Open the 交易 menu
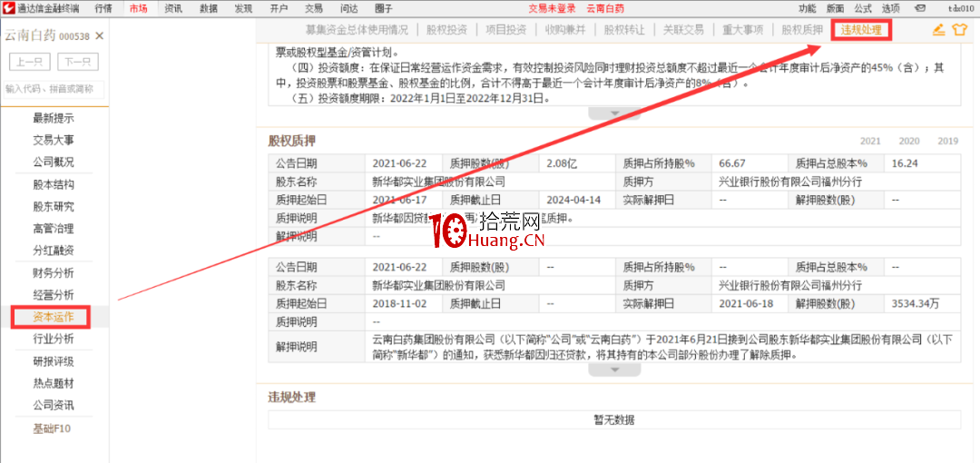The width and height of the screenshot is (980, 463). coord(314,8)
